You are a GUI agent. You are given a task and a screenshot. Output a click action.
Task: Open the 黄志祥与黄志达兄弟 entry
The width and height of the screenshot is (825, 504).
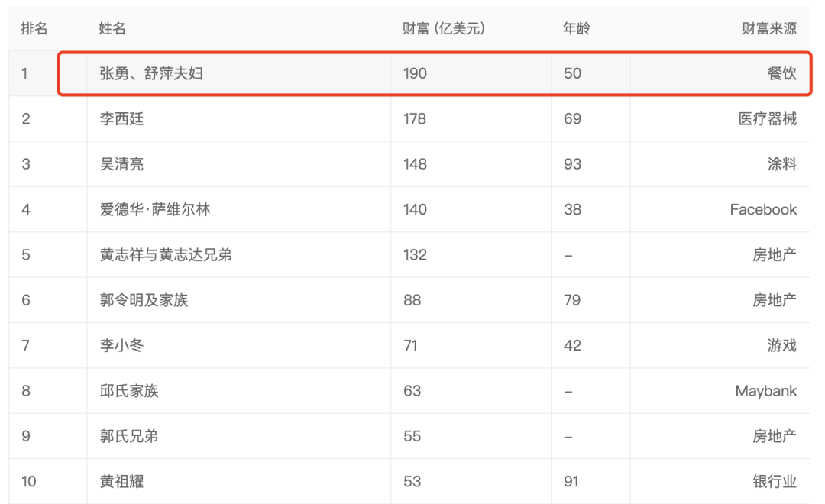[x=166, y=254]
